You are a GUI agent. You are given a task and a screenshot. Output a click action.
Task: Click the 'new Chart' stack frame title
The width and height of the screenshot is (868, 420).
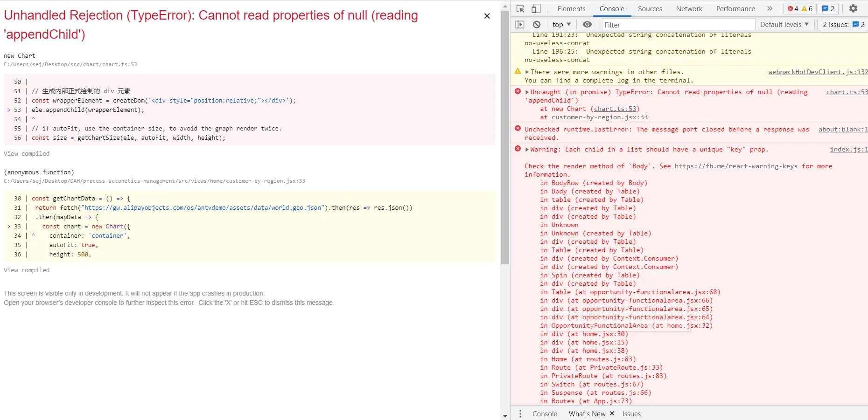(x=20, y=55)
